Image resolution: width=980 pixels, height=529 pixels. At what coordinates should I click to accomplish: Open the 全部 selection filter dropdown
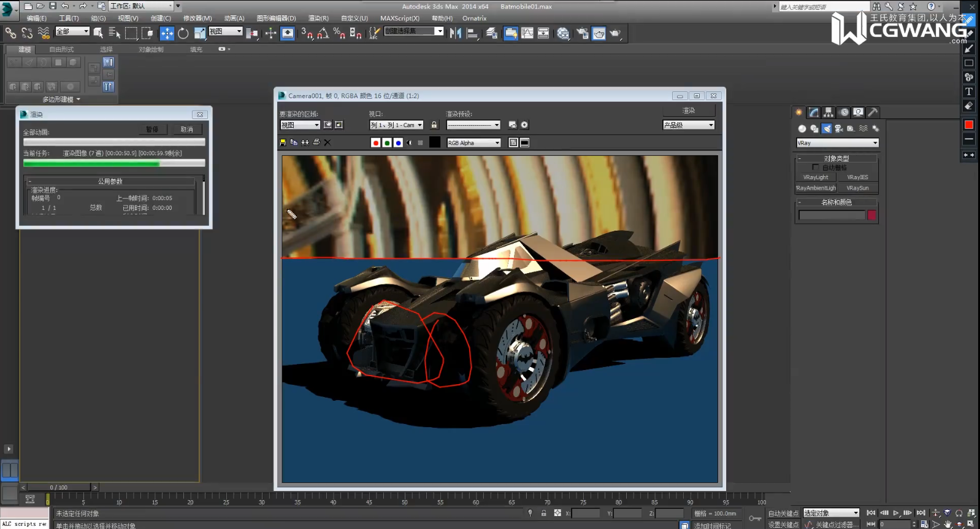pos(72,31)
